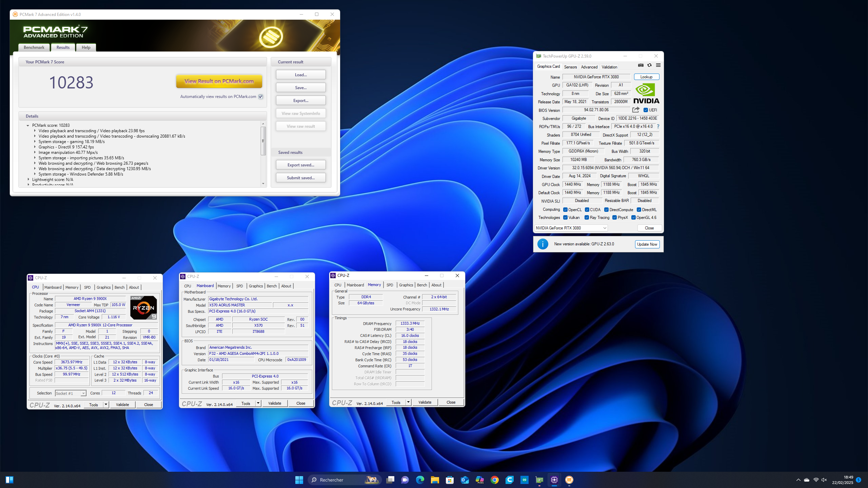Open Tools dropdown arrow in CPU-Z Mainboard window
Image resolution: width=868 pixels, height=488 pixels.
(x=258, y=404)
